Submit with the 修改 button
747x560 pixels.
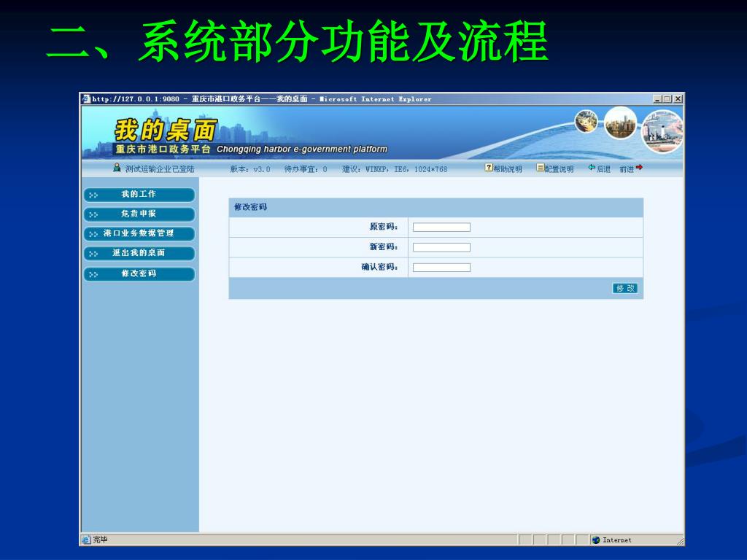pos(625,288)
